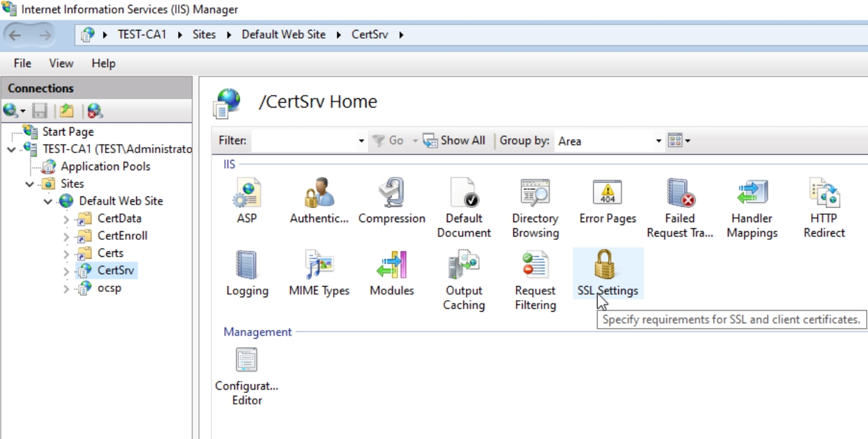
Task: Expand the ocsp node
Action: [x=66, y=289]
